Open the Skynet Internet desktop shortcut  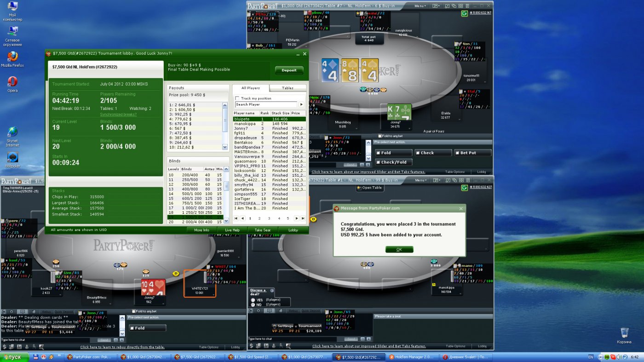point(12,136)
